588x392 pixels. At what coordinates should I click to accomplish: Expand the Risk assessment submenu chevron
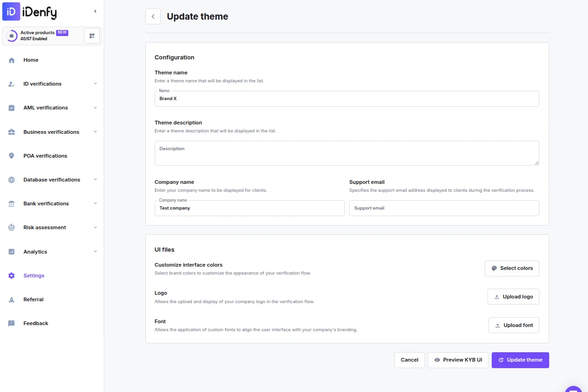pyautogui.click(x=95, y=227)
